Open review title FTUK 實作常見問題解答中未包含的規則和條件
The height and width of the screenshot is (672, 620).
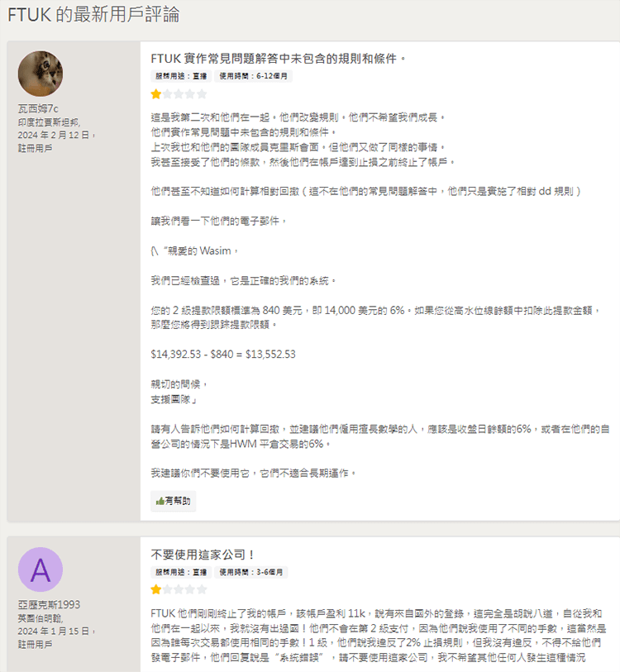278,59
